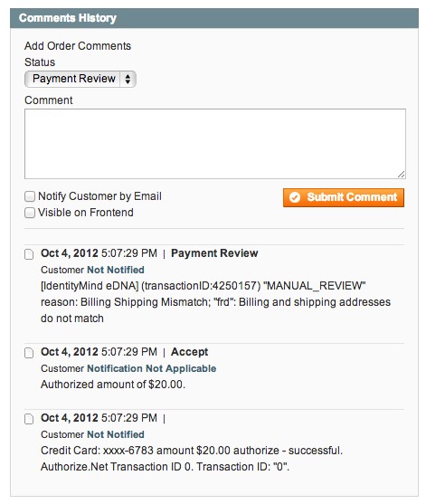
Task: Enable Notify Customer by Email checkbox
Action: (x=30, y=196)
